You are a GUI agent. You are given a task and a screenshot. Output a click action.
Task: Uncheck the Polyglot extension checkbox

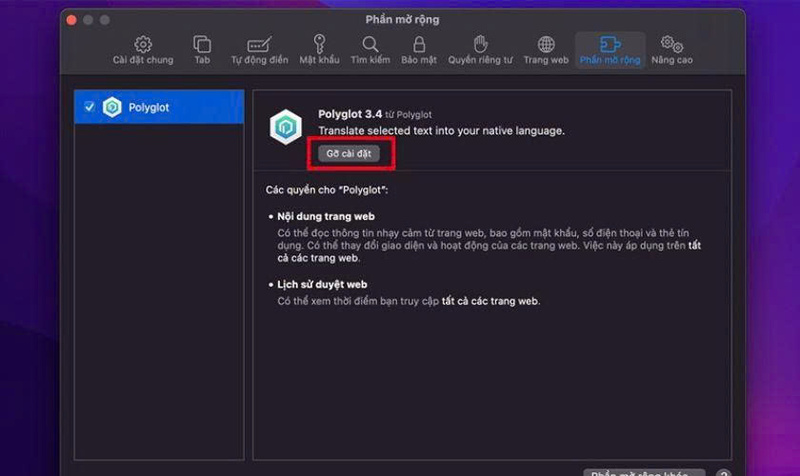click(89, 107)
